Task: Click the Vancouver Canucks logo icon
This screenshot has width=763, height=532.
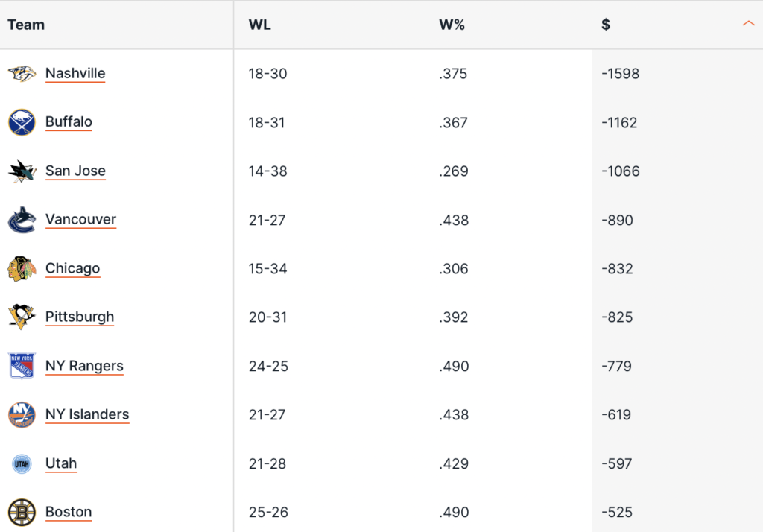Action: coord(22,220)
